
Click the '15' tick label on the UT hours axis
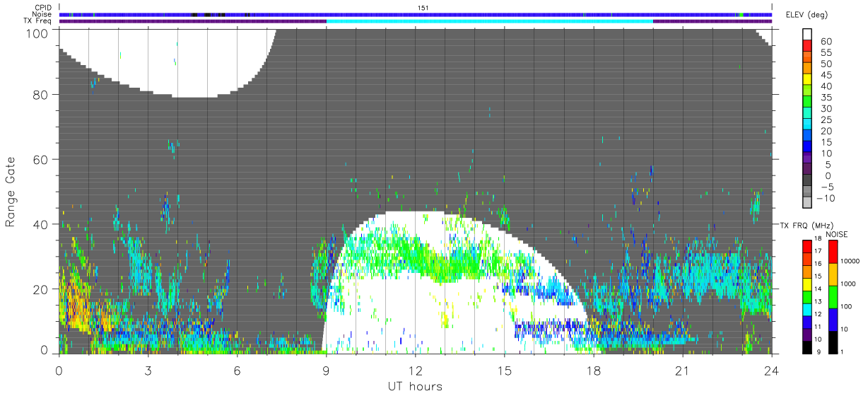pyautogui.click(x=505, y=371)
